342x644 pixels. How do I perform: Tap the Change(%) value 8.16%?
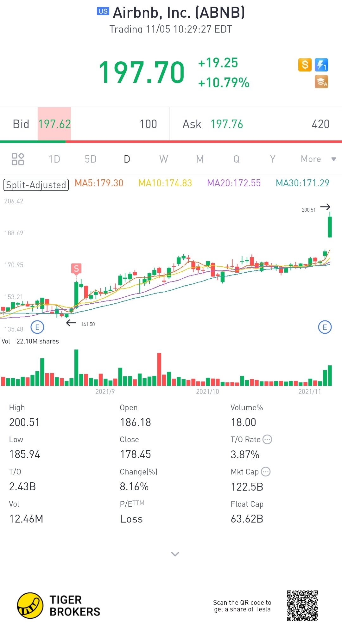click(134, 486)
